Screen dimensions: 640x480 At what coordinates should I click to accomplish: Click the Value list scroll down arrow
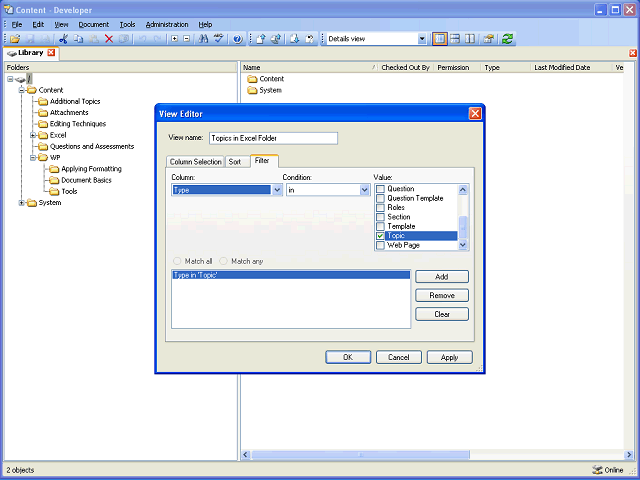click(463, 245)
